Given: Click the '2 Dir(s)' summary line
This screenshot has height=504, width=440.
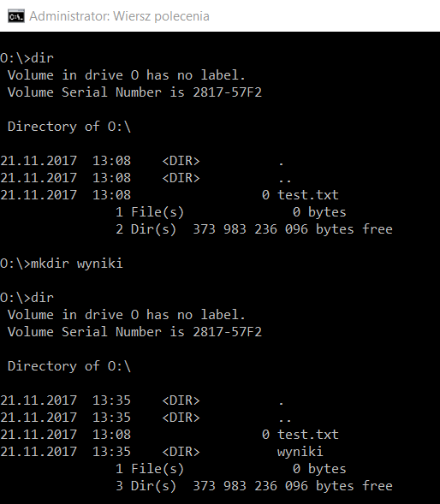Looking at the screenshot, I should coord(254,229).
